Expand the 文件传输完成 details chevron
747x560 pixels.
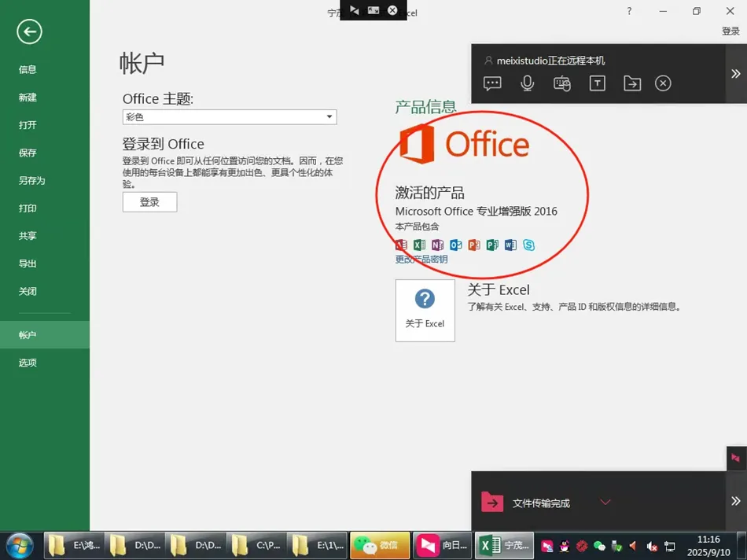(605, 503)
